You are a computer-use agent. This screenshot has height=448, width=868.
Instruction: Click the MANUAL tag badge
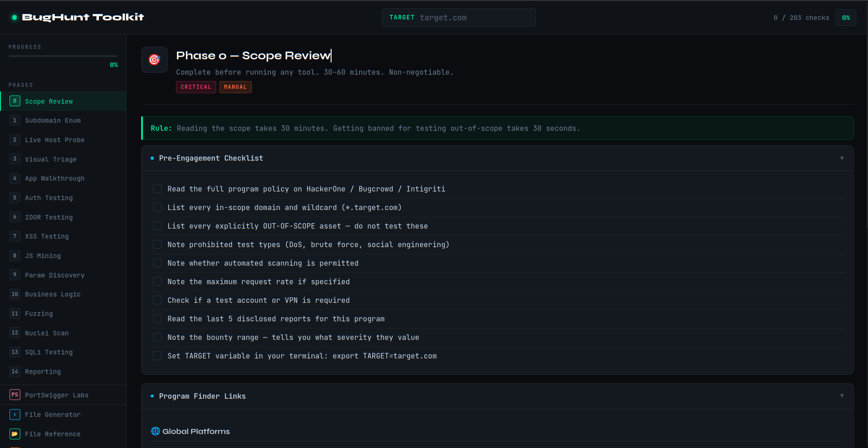235,87
